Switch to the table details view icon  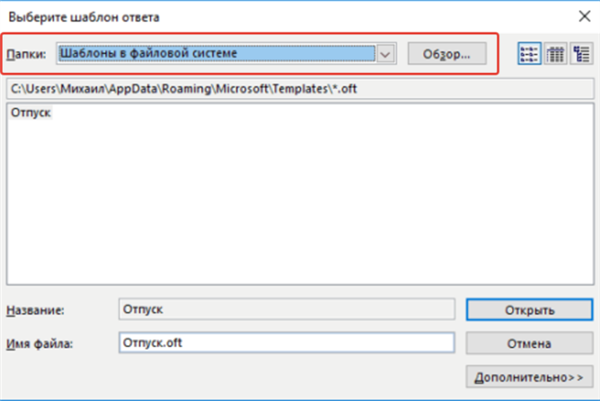[x=555, y=54]
